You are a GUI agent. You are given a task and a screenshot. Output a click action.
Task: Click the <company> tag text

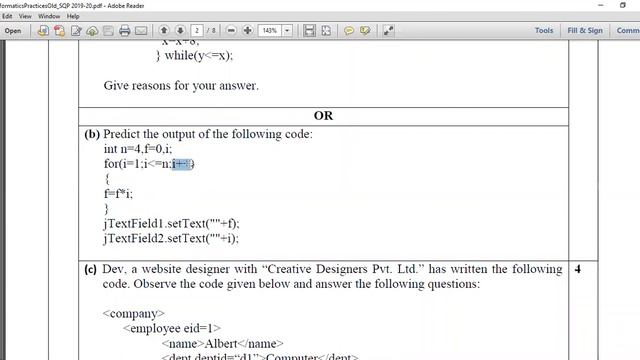coord(133,313)
